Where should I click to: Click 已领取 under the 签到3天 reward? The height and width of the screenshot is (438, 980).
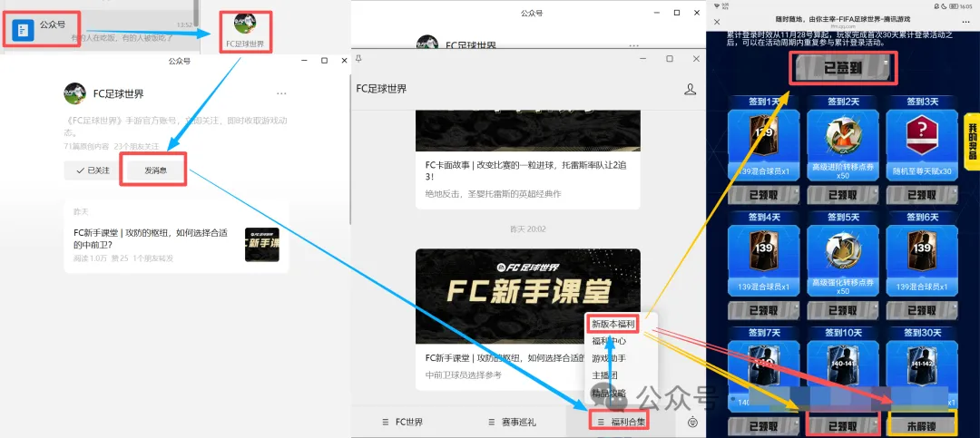922,195
